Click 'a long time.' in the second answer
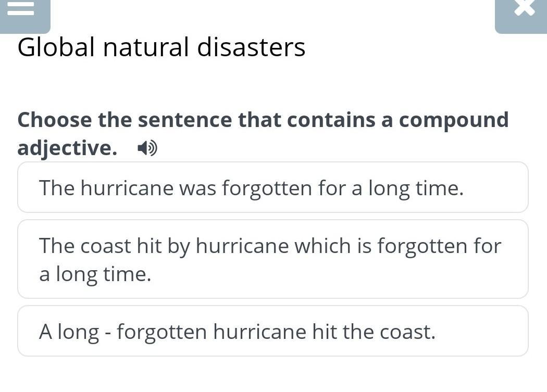This screenshot has width=547, height=392. point(95,274)
